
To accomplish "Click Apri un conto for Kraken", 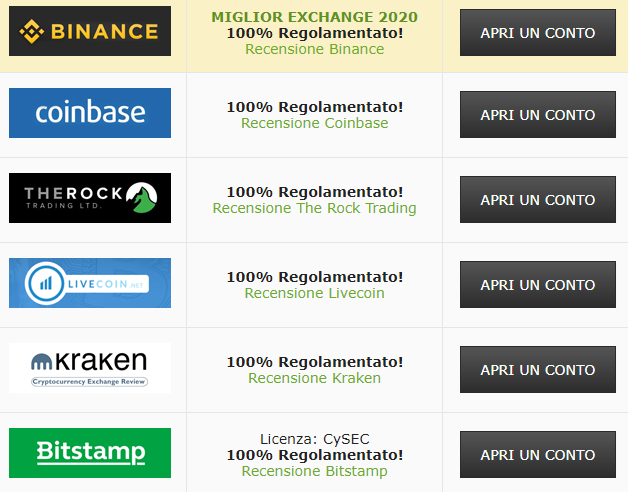I will 537,369.
